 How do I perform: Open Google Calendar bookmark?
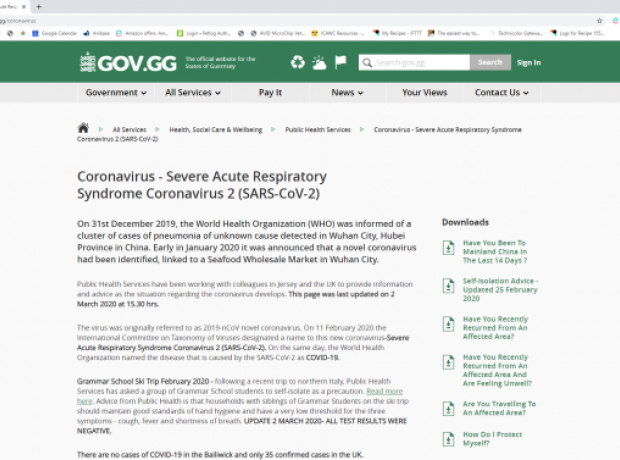point(54,33)
